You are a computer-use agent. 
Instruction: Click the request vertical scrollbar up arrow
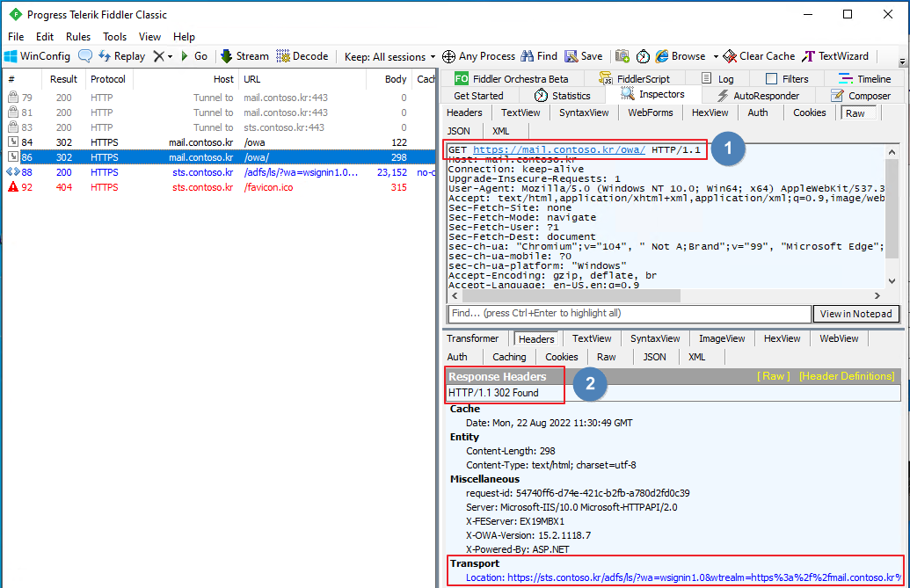892,152
